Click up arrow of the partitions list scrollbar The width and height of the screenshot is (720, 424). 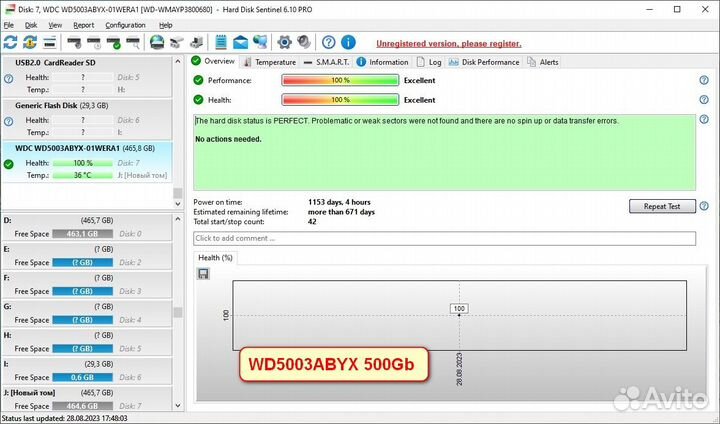click(x=178, y=219)
